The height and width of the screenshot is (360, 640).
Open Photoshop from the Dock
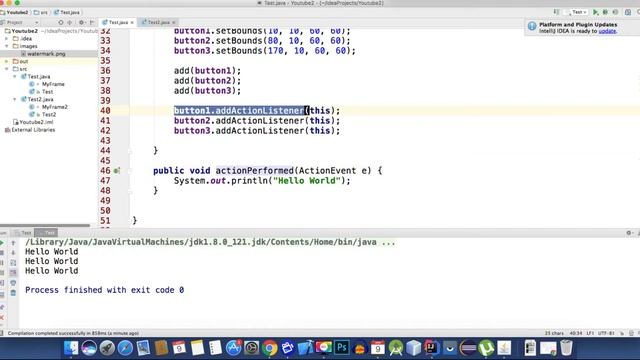coord(342,348)
